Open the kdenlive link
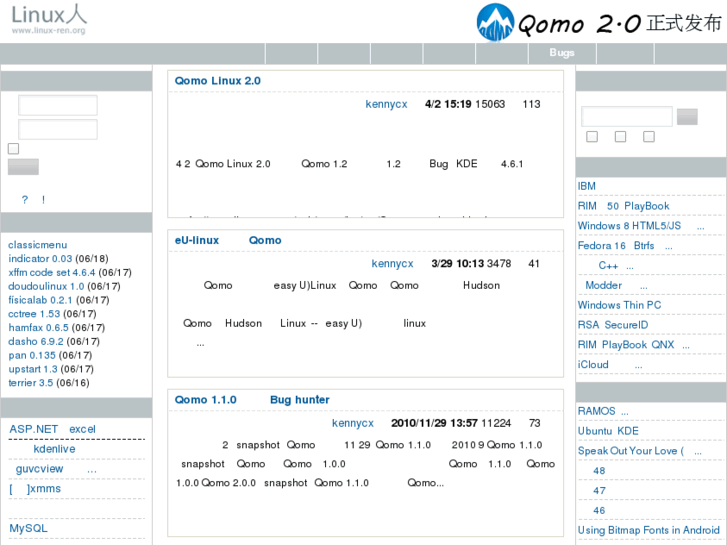727x545 pixels. [54, 449]
